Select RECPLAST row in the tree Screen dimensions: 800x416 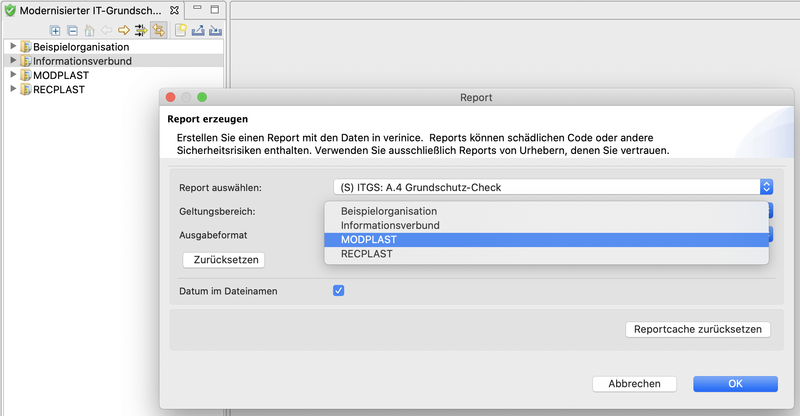tap(114, 90)
